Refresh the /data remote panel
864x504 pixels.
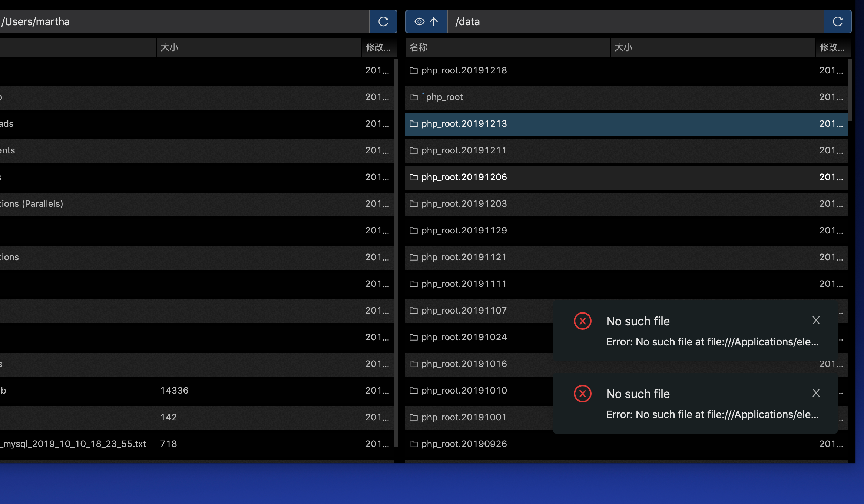point(838,21)
